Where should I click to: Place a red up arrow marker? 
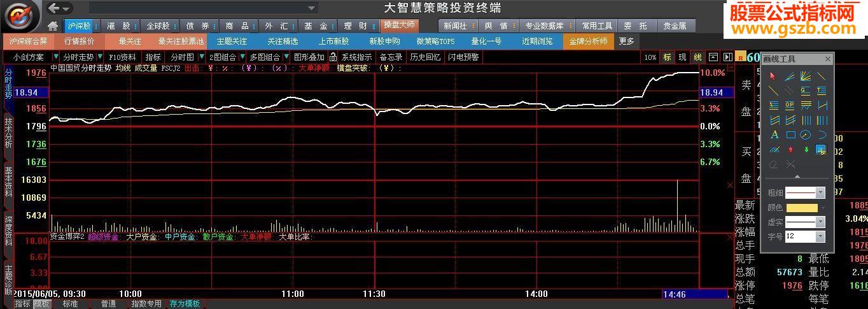coord(790,150)
